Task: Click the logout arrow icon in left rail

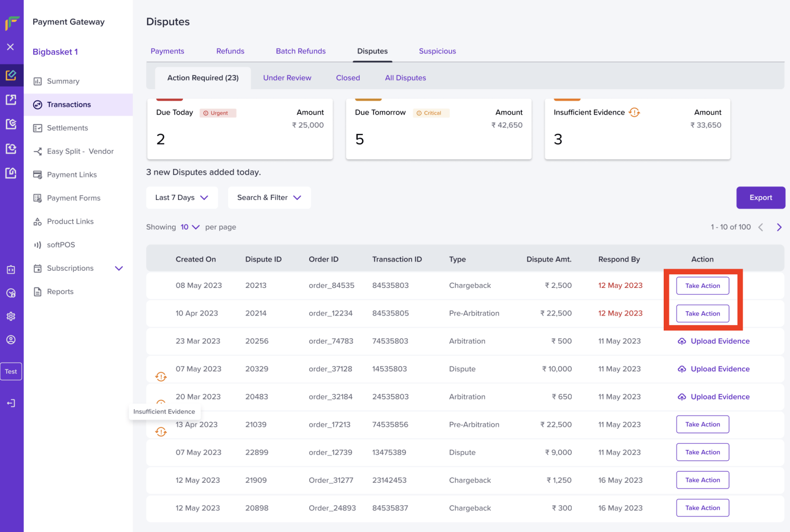Action: pyautogui.click(x=11, y=403)
